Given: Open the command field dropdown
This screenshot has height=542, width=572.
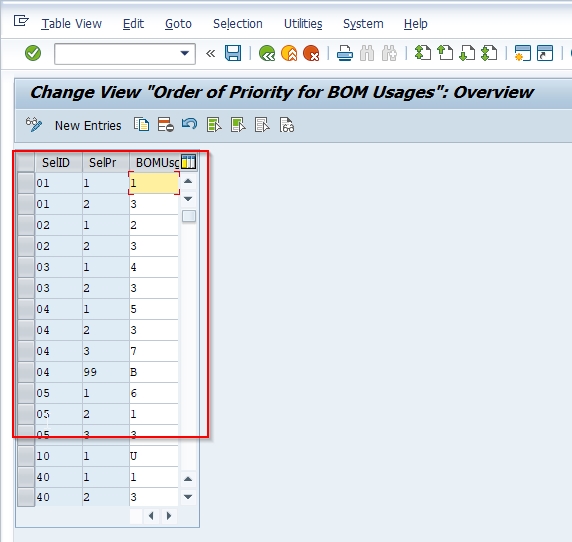Looking at the screenshot, I should pyautogui.click(x=185, y=54).
